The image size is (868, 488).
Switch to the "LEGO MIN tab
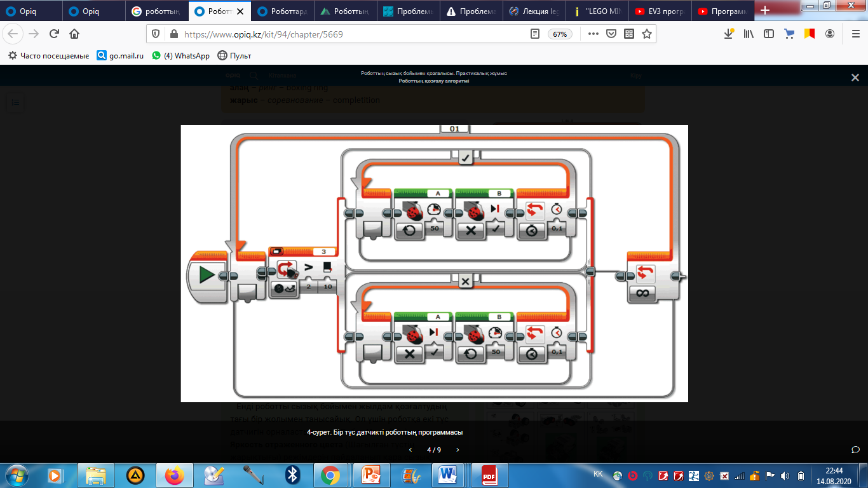598,11
